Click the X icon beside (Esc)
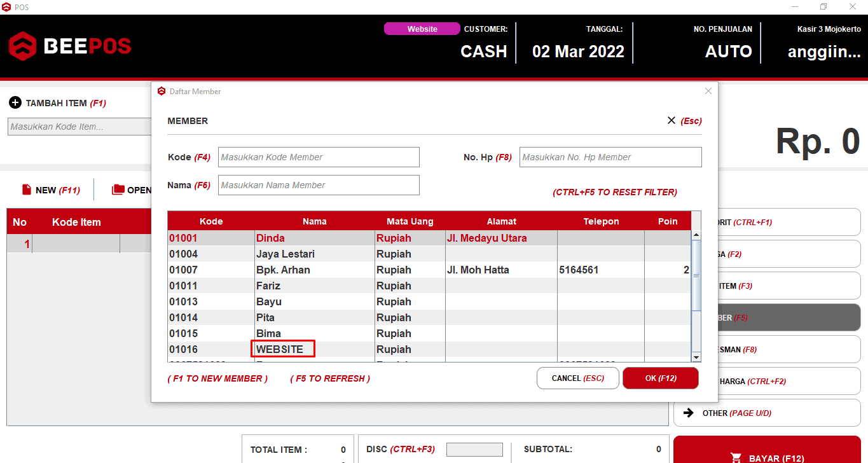This screenshot has height=463, width=868. (672, 120)
